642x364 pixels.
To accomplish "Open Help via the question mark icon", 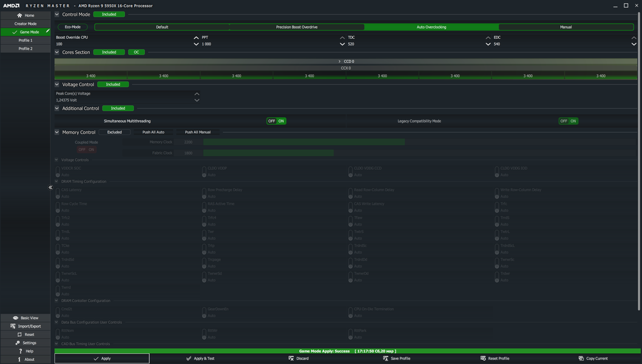I will coord(20,351).
